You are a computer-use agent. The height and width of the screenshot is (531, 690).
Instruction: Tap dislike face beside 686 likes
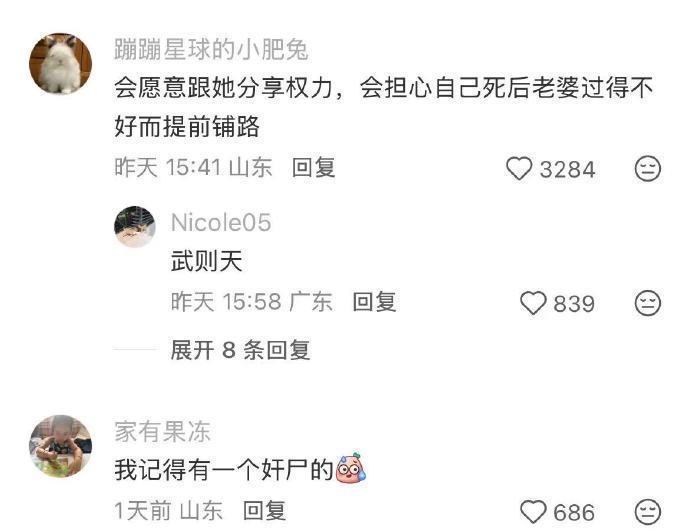pos(648,512)
